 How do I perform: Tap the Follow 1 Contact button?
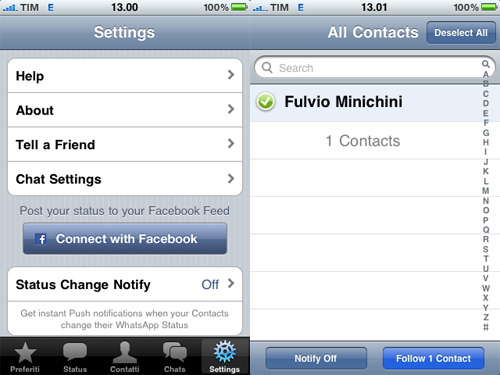click(x=433, y=358)
